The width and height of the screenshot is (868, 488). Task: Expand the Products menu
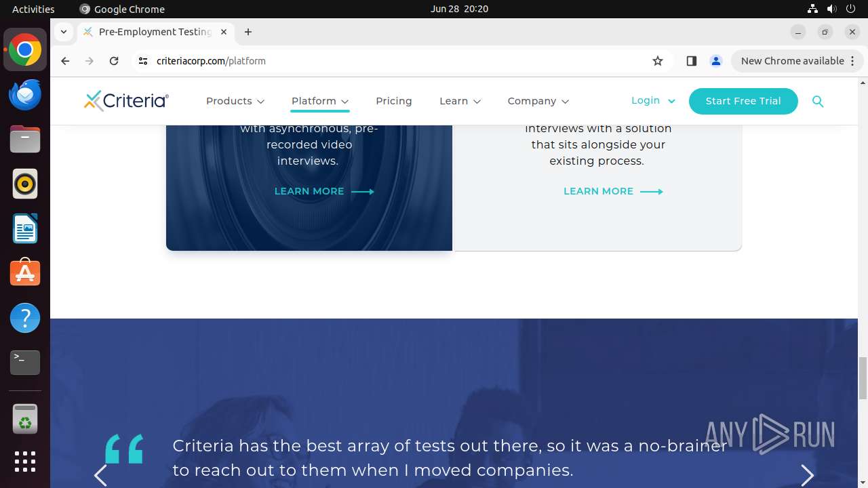(235, 101)
